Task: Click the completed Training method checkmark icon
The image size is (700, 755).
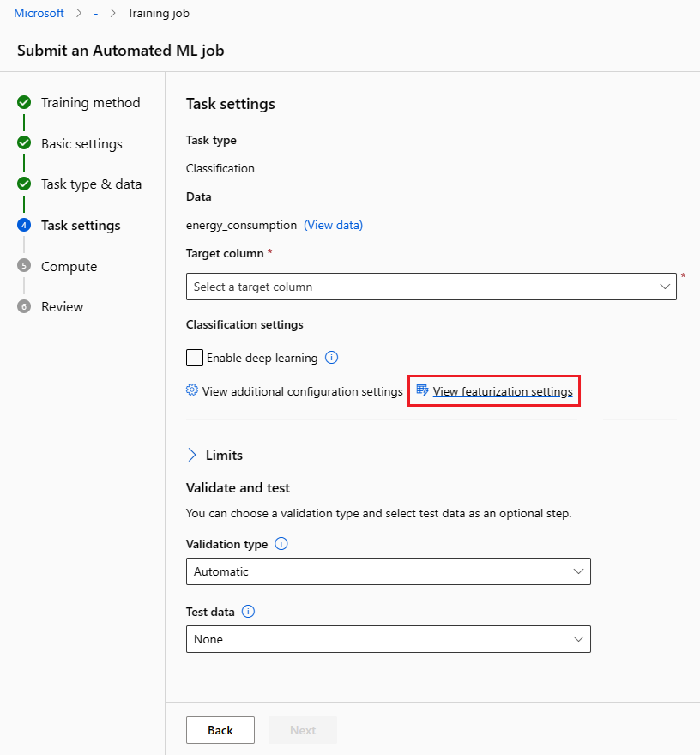Action: (x=24, y=102)
